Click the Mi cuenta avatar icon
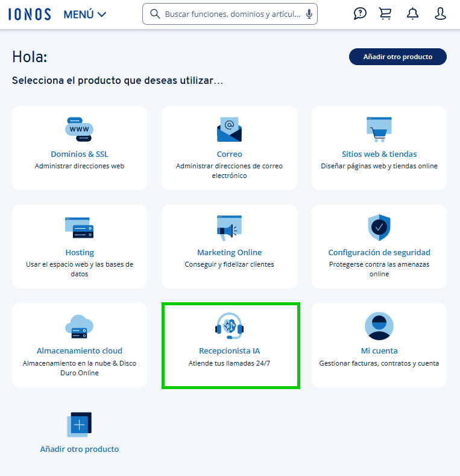460x476 pixels. tap(379, 326)
